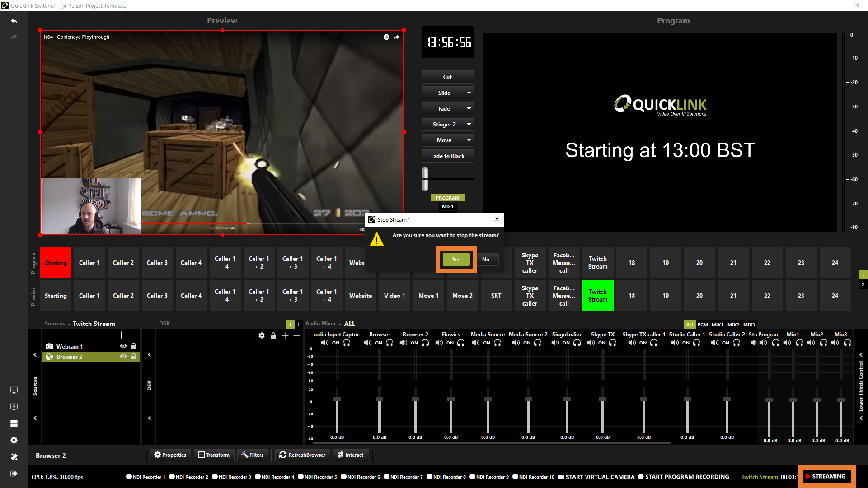The height and width of the screenshot is (488, 868).
Task: Click headphones icon on Browser audio channel
Action: click(x=389, y=343)
